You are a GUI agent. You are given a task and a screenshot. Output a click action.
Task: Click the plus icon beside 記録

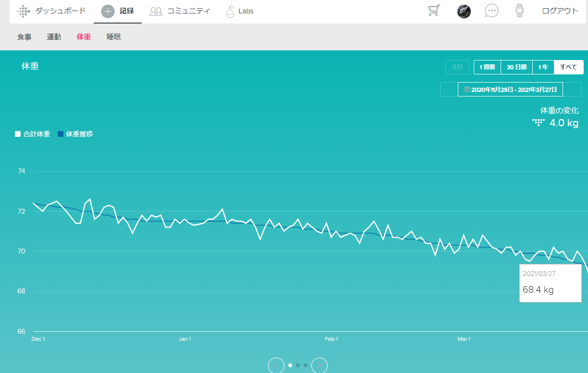point(108,11)
